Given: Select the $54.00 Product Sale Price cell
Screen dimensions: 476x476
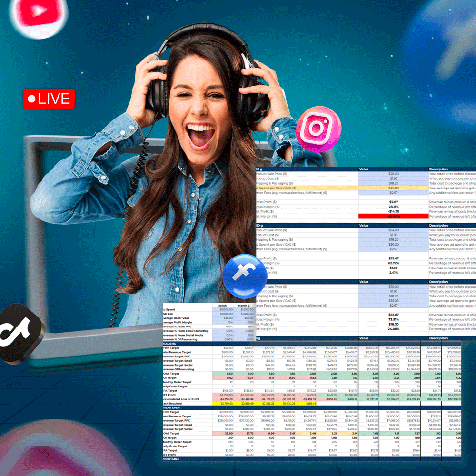Looking at the screenshot, I should coord(394,230).
